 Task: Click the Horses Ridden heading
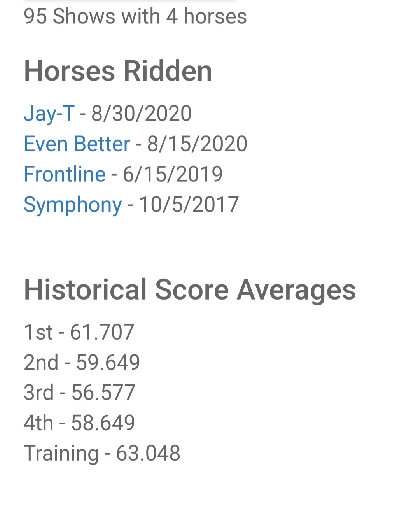click(118, 71)
